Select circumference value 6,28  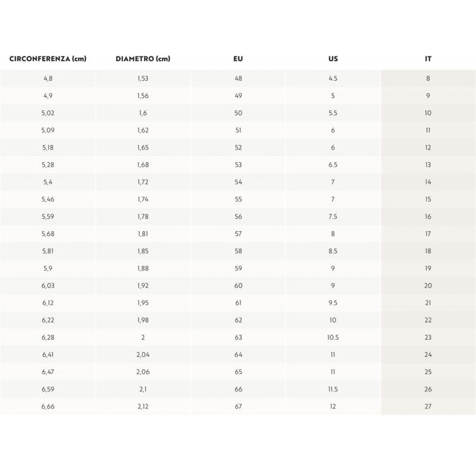point(48,337)
